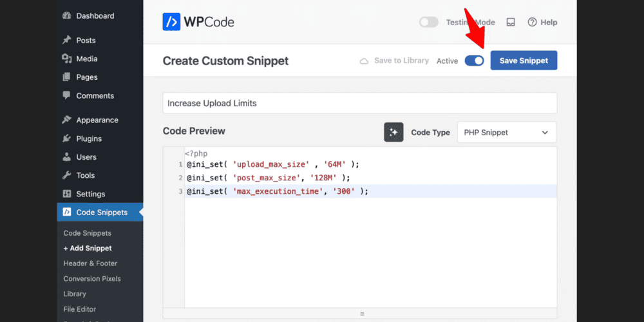Select Header & Footer submenu item

coord(90,263)
